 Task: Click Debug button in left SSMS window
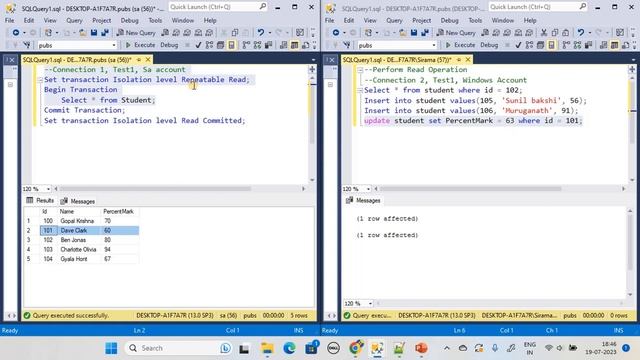(169, 45)
